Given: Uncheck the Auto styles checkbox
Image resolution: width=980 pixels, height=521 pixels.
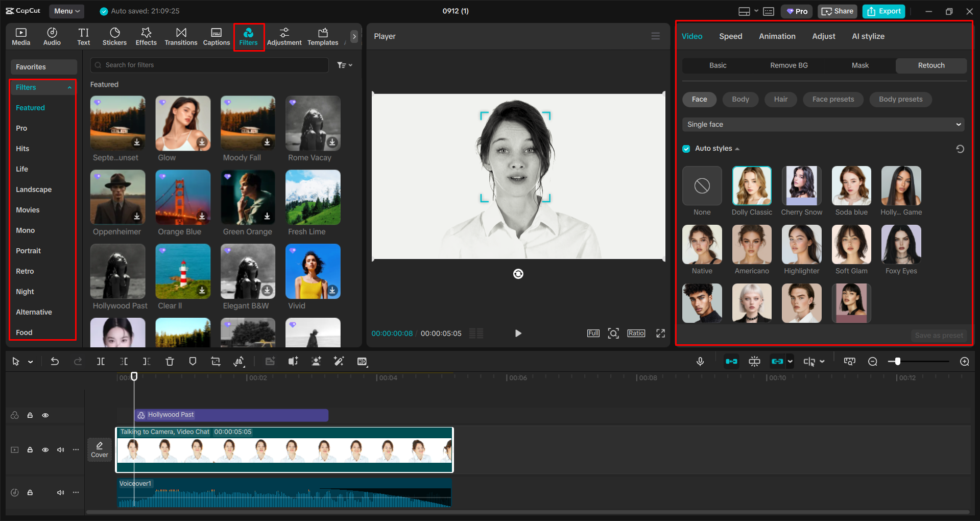Looking at the screenshot, I should 686,148.
